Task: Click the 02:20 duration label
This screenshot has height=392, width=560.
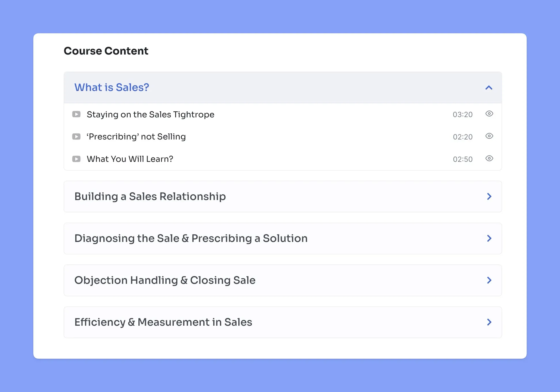Action: coord(463,137)
